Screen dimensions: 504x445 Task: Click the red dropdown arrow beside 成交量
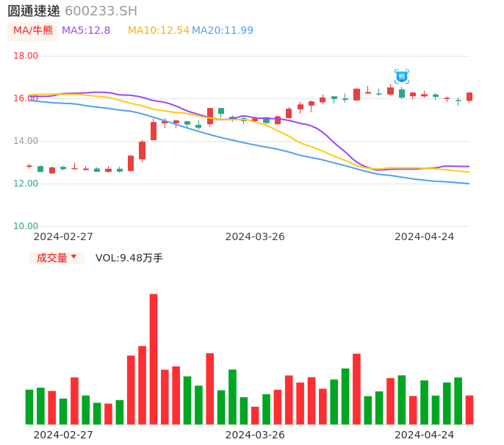click(x=73, y=256)
